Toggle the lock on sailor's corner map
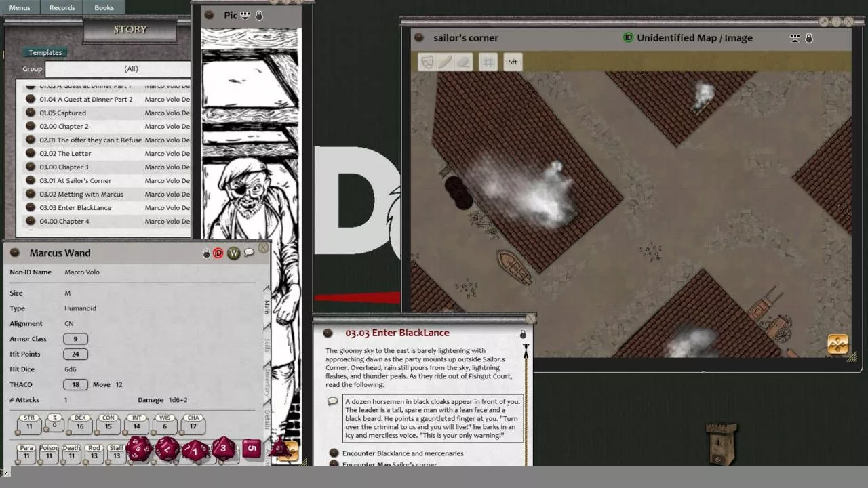Image resolution: width=868 pixels, height=488 pixels. [808, 38]
